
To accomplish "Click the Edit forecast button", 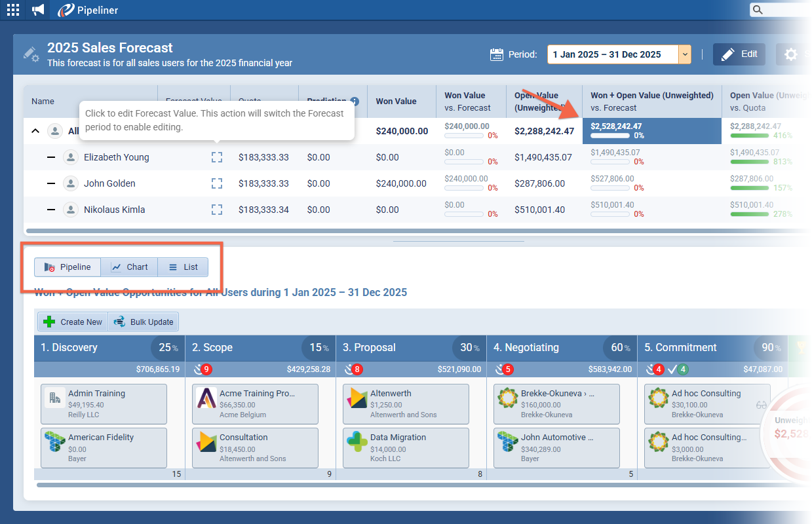I will tap(739, 54).
